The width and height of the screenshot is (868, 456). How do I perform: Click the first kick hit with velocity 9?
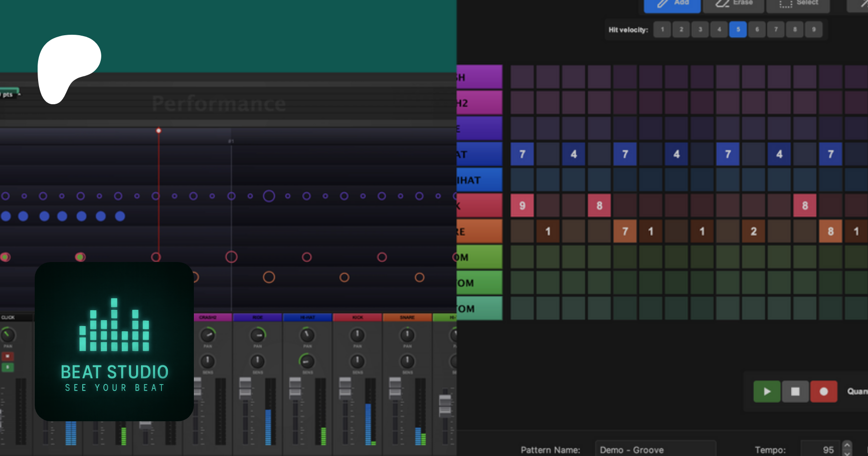coord(522,206)
